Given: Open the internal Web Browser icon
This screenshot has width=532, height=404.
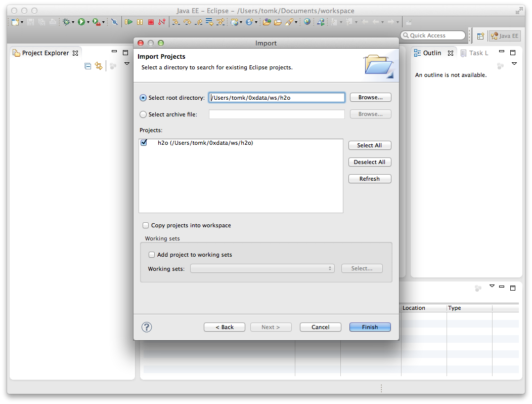Looking at the screenshot, I should (x=306, y=22).
